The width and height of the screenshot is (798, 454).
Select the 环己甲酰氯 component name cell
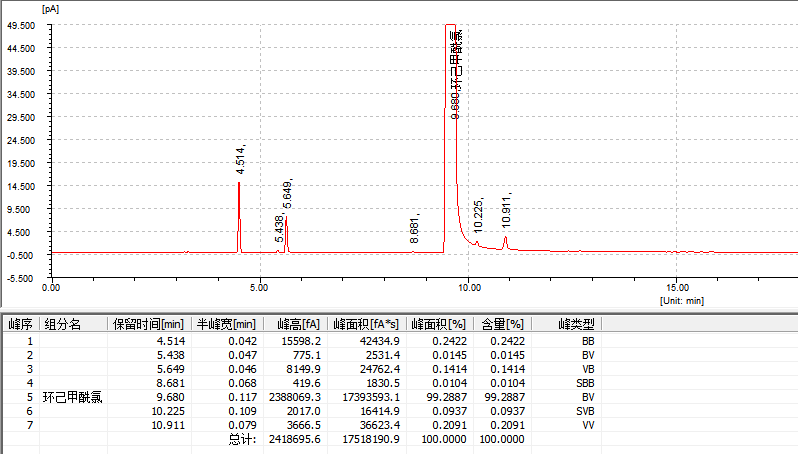pos(72,397)
